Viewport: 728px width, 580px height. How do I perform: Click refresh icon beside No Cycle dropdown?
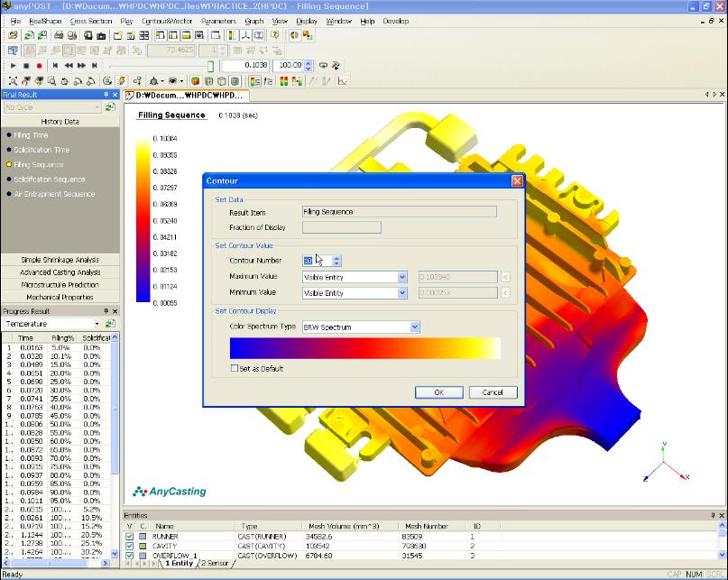click(110, 107)
